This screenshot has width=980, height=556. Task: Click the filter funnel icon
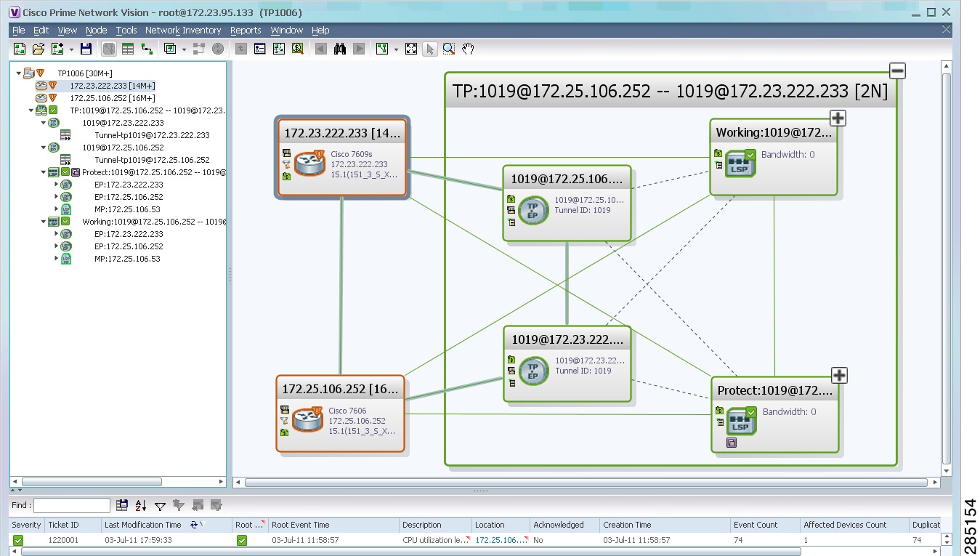[160, 505]
